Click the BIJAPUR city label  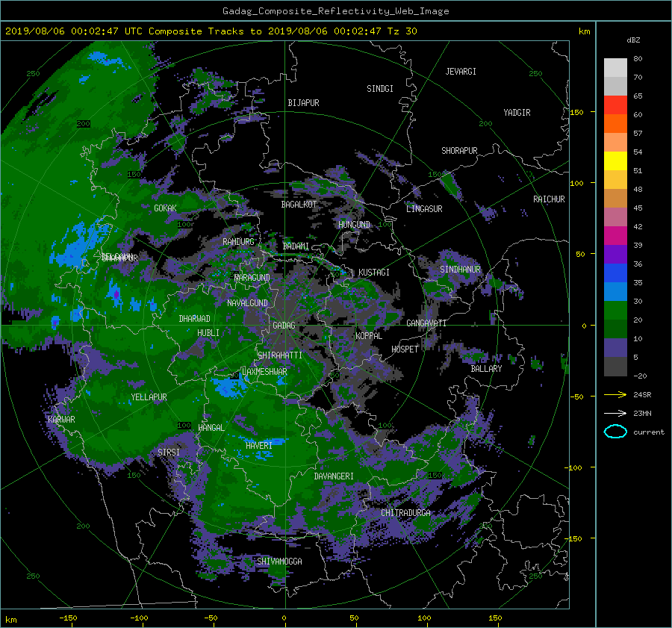coord(303,103)
